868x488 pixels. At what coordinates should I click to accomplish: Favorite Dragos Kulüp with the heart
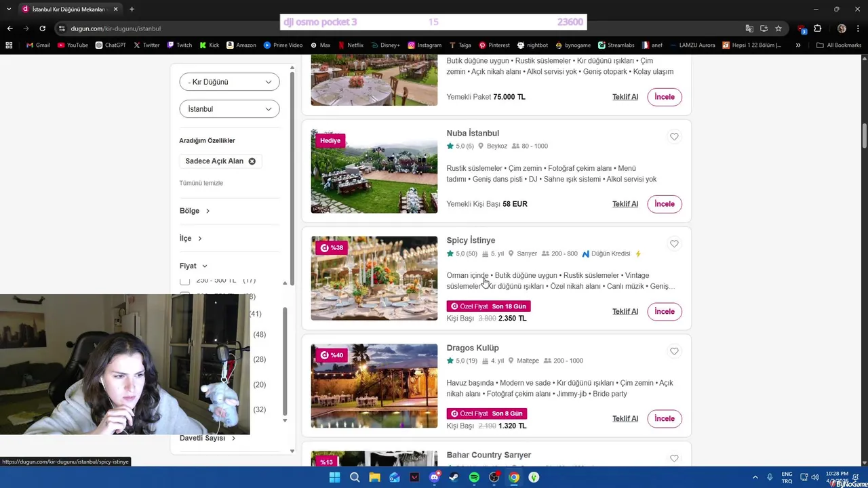coord(674,351)
